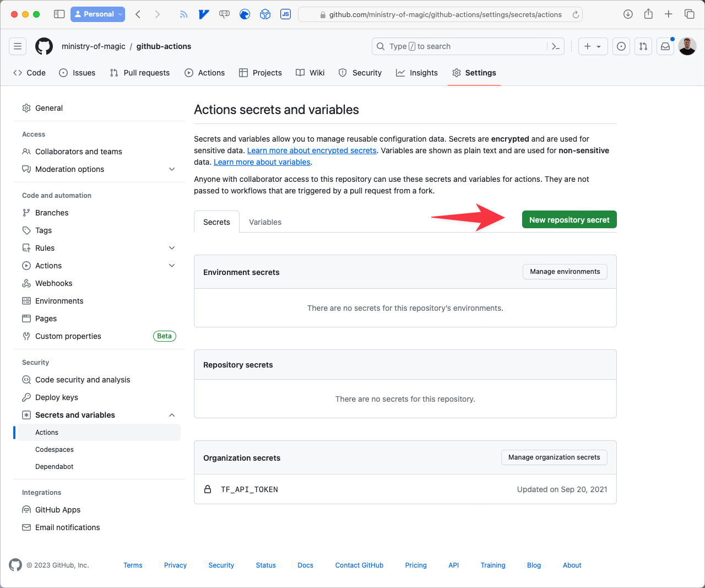The height and width of the screenshot is (588, 705).
Task: Click the TF_API_TOKEN organization secret
Action: (x=250, y=489)
